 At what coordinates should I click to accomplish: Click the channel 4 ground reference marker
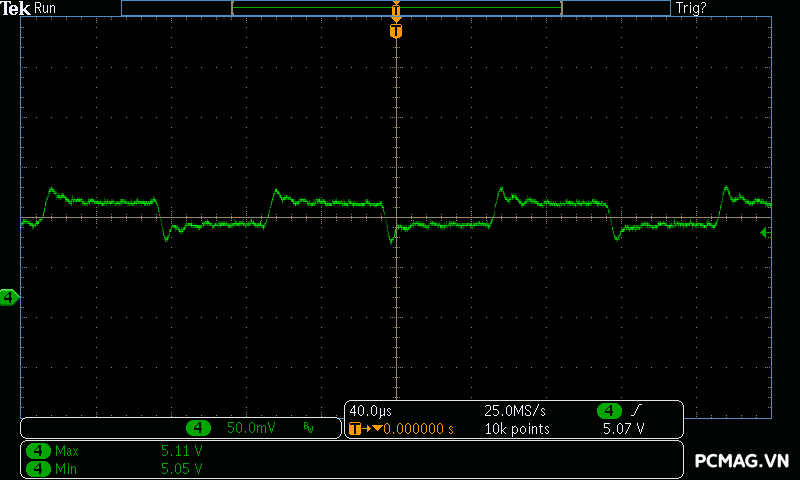pos(9,297)
